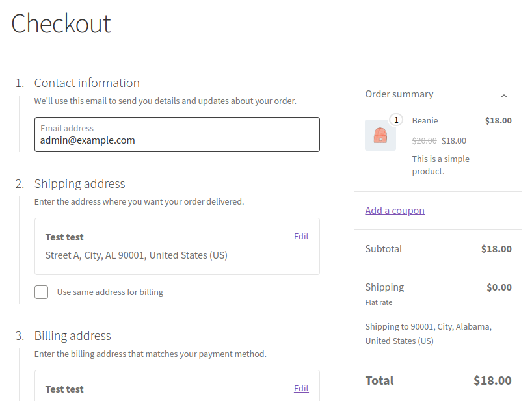The width and height of the screenshot is (532, 401).
Task: Enable Use same address for billing
Action: [42, 292]
